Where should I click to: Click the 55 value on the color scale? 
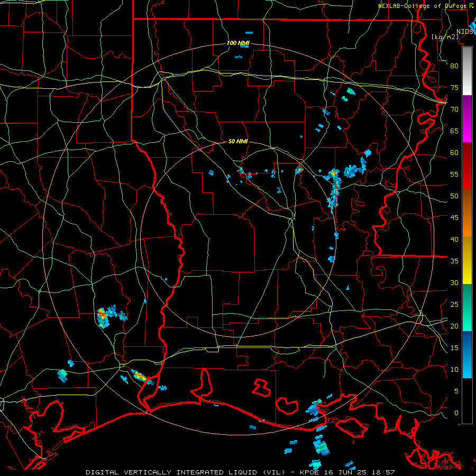pos(454,174)
